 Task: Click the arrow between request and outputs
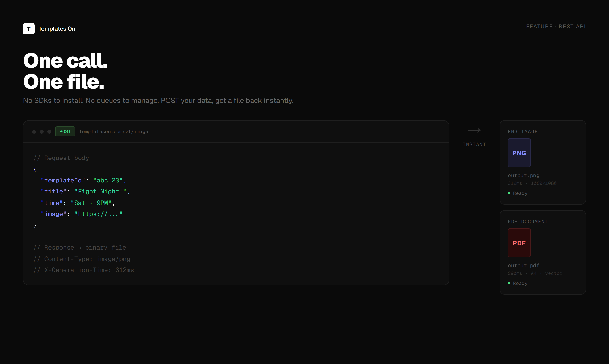(x=474, y=130)
